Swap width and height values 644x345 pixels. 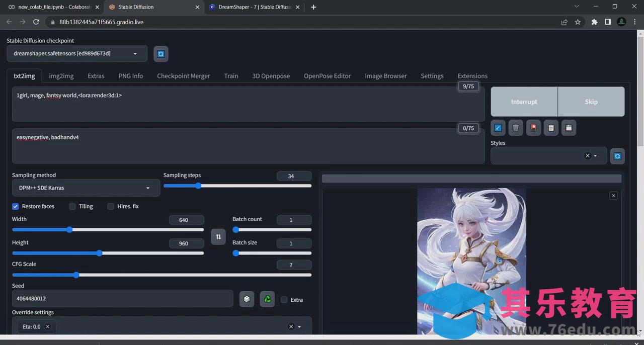point(218,236)
